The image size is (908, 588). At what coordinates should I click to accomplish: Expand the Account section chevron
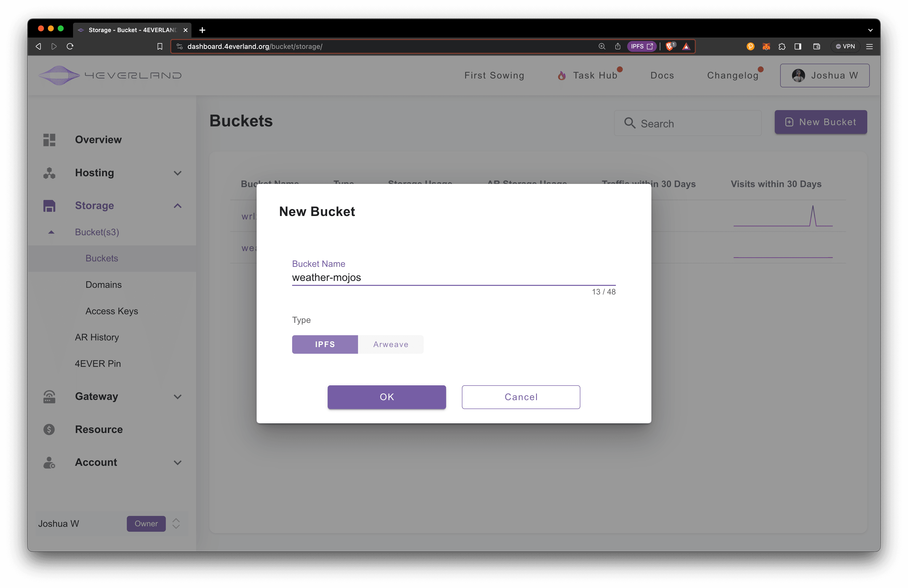pyautogui.click(x=177, y=462)
